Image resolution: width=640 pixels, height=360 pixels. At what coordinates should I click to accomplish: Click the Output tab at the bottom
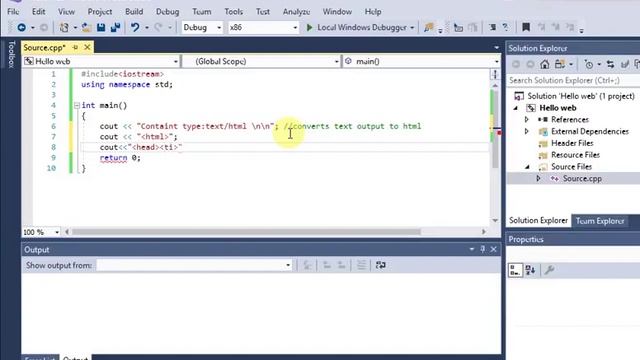tap(76, 358)
